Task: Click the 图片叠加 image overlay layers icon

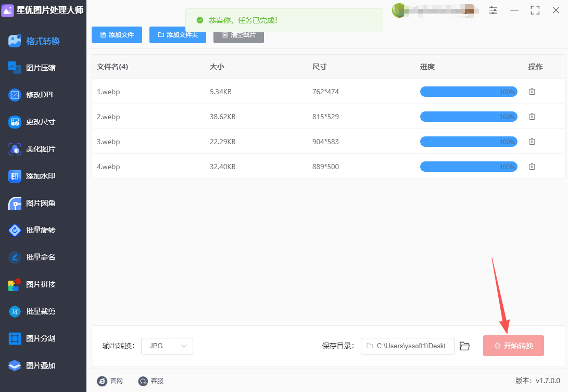Action: click(15, 365)
